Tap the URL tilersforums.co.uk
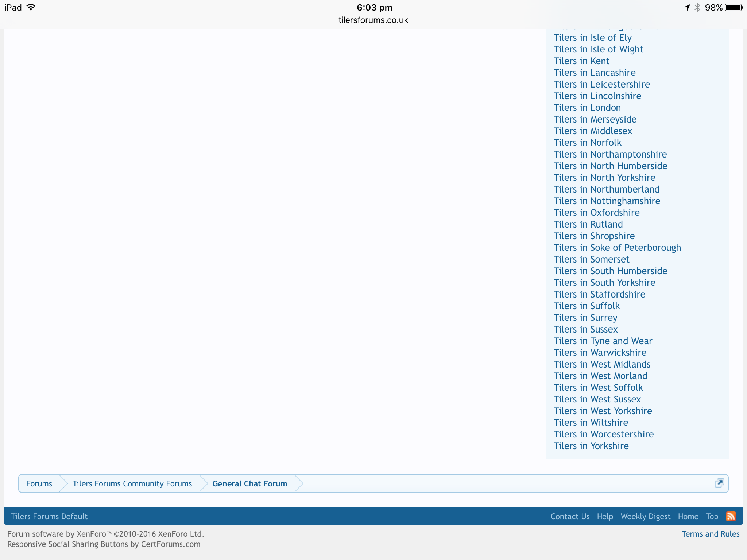The width and height of the screenshot is (747, 560). [373, 20]
